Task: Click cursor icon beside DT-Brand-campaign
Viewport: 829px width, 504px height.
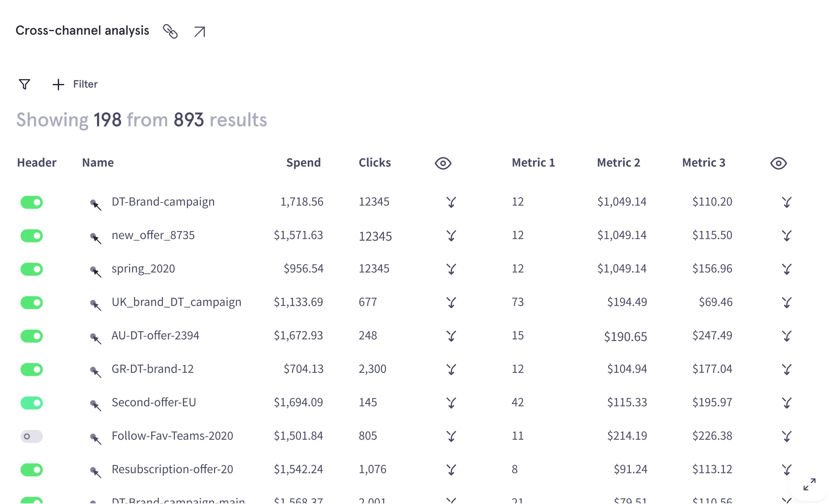Action: tap(95, 204)
